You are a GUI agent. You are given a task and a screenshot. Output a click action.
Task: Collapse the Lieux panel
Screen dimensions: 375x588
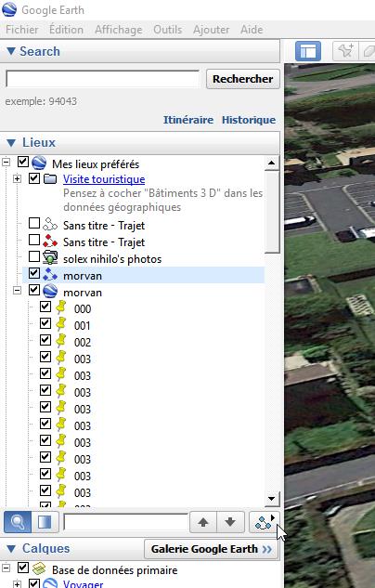pyautogui.click(x=11, y=142)
